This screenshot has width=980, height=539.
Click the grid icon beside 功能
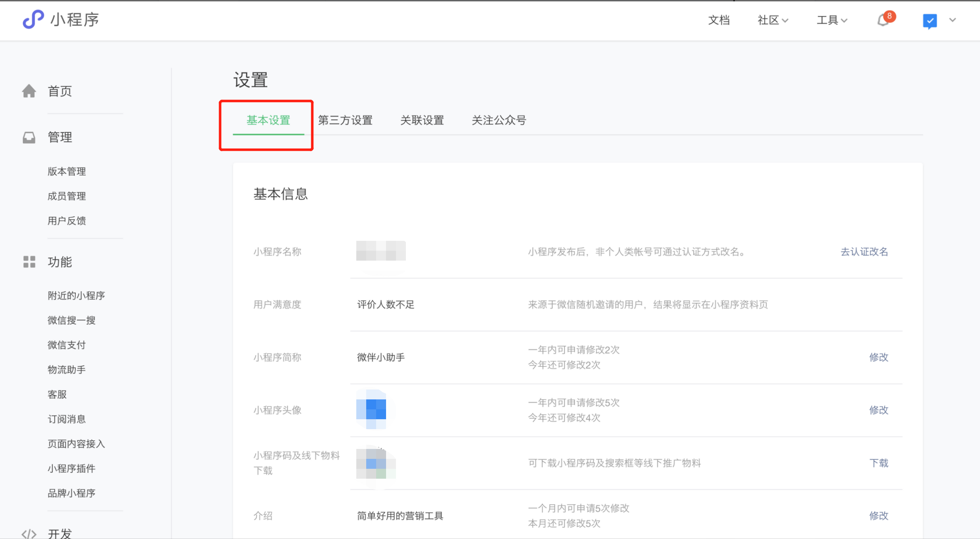click(x=29, y=262)
